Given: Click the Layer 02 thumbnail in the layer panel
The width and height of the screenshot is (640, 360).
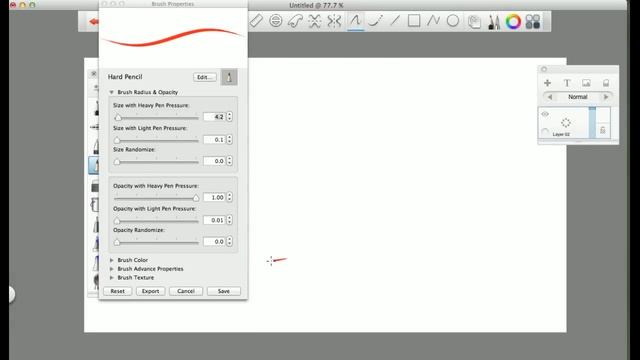Looking at the screenshot, I should click(566, 122).
